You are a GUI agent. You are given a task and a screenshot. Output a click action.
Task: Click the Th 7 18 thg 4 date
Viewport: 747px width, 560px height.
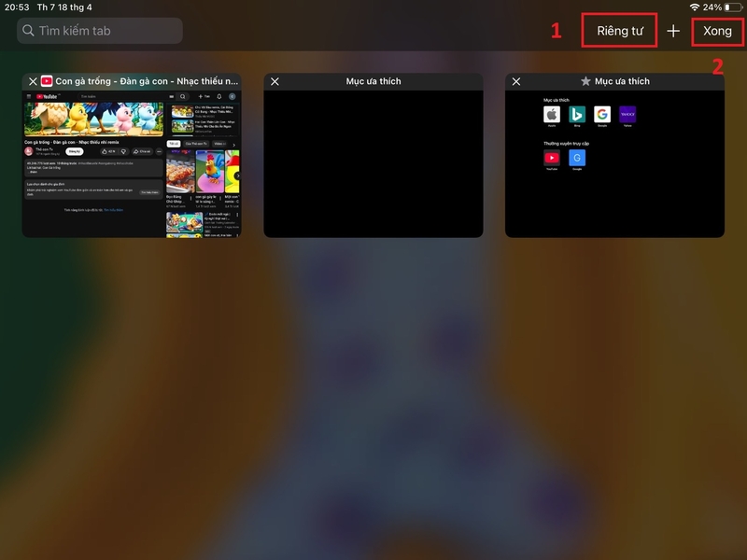(64, 7)
